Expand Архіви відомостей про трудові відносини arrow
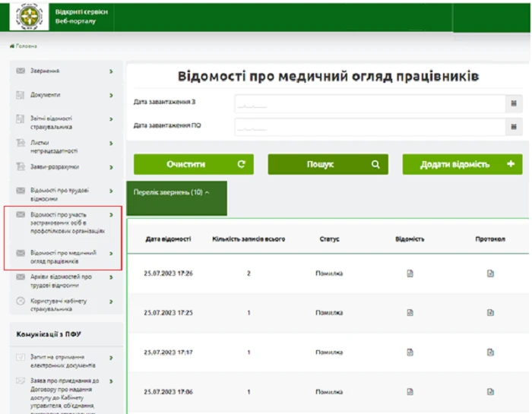Viewport: 532px width, 414px height. tap(111, 277)
